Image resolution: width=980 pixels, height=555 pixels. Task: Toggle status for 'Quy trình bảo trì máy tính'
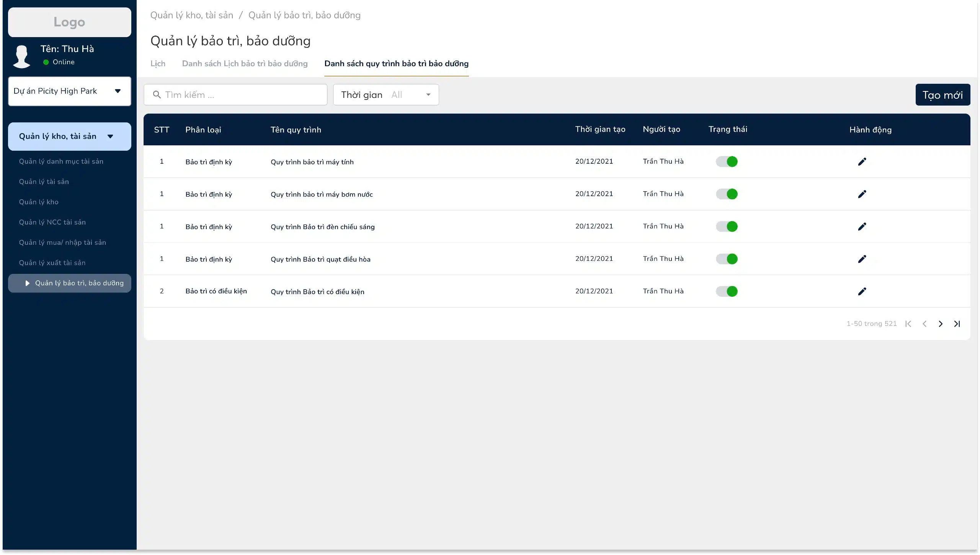click(x=727, y=162)
